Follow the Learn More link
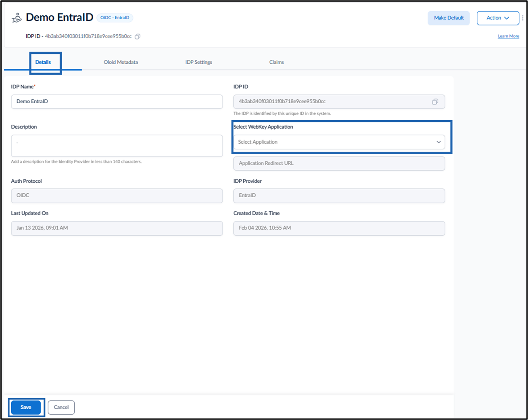 click(508, 36)
